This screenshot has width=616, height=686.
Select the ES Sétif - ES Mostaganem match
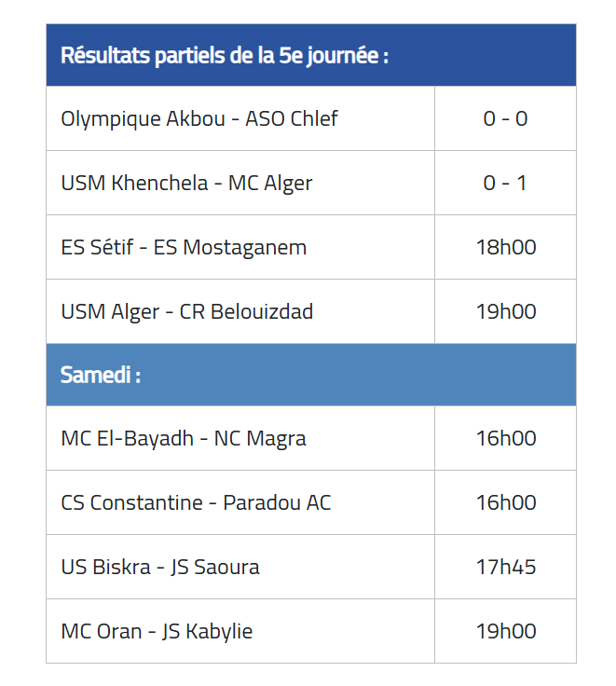click(x=240, y=247)
